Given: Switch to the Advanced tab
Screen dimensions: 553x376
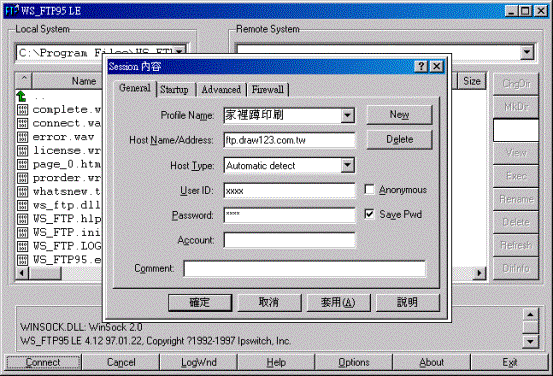Looking at the screenshot, I should coord(221,90).
